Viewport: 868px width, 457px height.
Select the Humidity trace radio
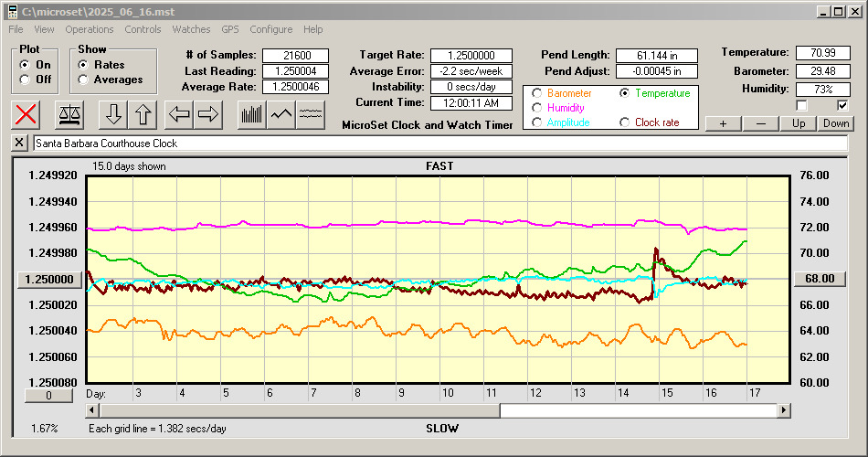536,108
